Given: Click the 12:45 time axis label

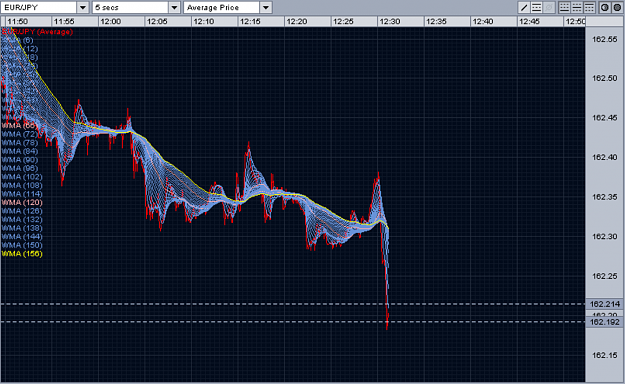Looking at the screenshot, I should click(x=529, y=22).
